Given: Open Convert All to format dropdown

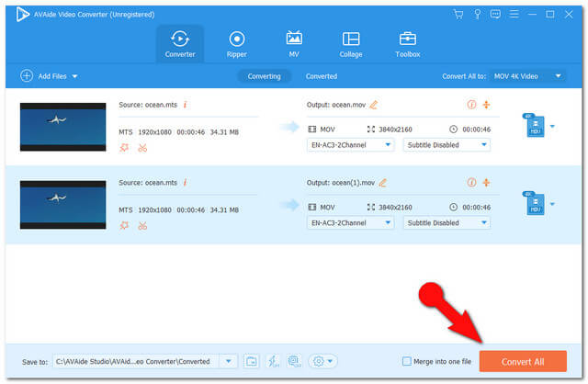Looking at the screenshot, I should point(527,76).
